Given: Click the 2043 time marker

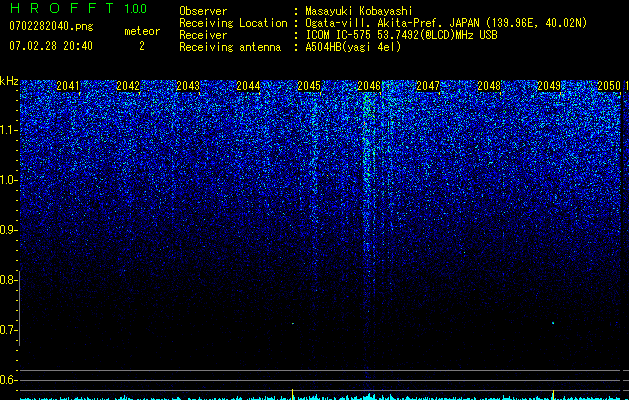Looking at the screenshot, I should click(188, 85).
